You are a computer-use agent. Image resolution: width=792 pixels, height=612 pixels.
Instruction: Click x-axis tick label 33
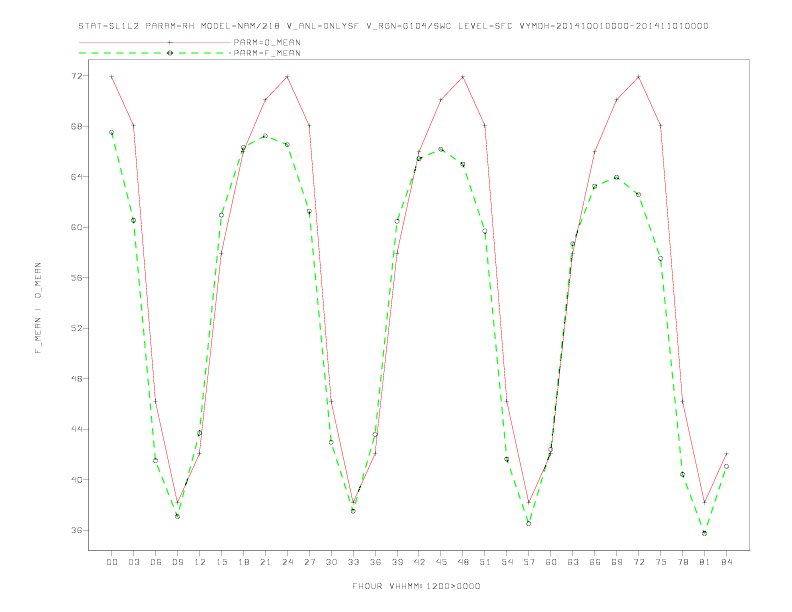tap(353, 562)
